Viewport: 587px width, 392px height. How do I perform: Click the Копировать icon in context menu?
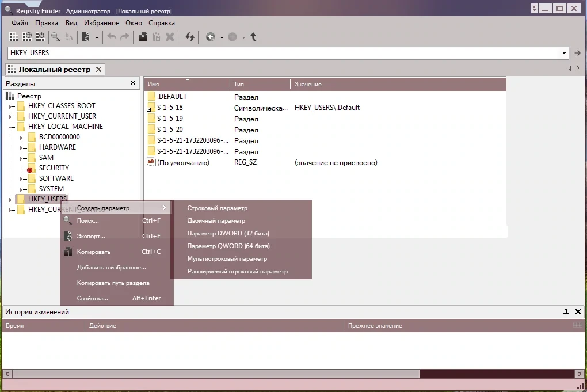68,252
